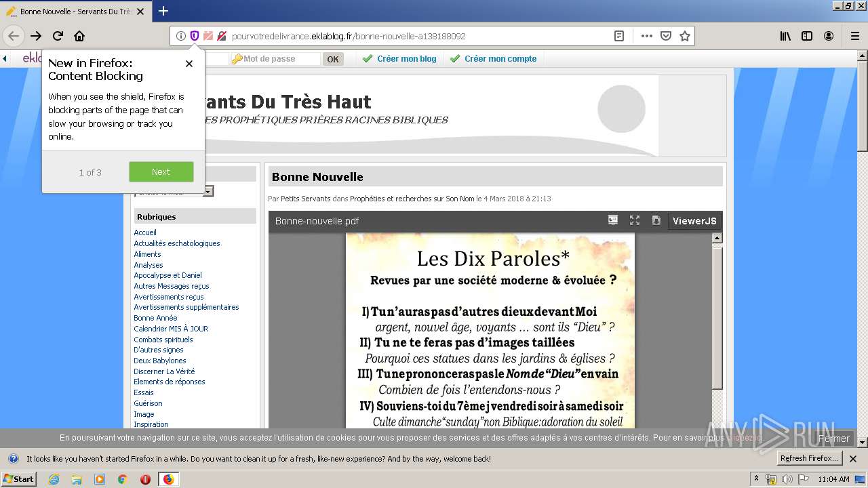Viewport: 868px width, 488px height.
Task: Open Firefox account icon
Action: (829, 36)
